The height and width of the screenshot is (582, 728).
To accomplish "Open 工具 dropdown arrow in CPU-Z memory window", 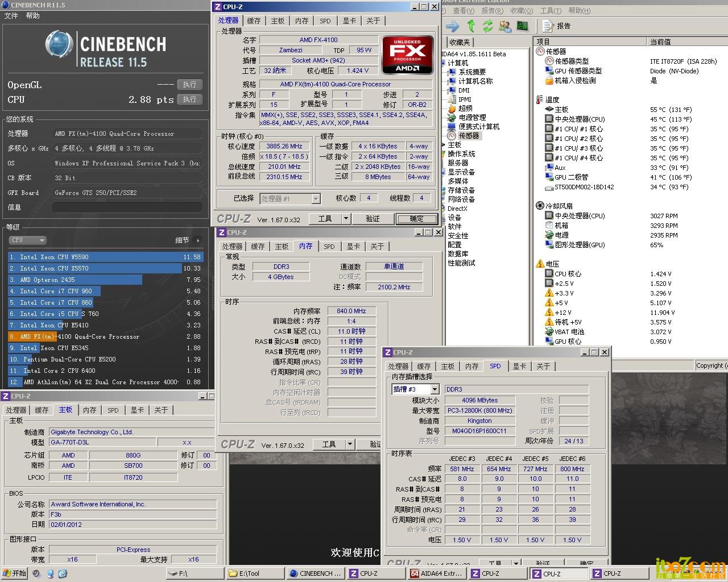I will 350,444.
